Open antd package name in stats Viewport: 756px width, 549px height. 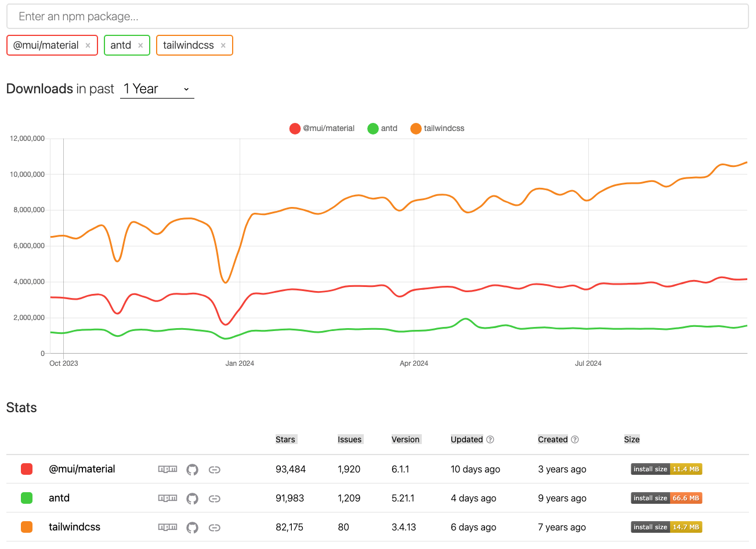tap(59, 498)
